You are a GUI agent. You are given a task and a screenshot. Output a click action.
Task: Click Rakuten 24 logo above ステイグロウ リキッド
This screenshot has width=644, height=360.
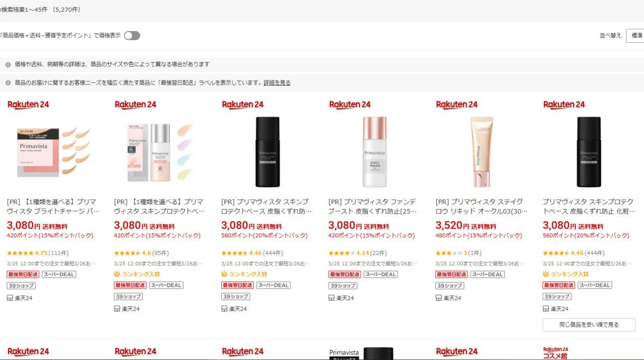click(457, 105)
